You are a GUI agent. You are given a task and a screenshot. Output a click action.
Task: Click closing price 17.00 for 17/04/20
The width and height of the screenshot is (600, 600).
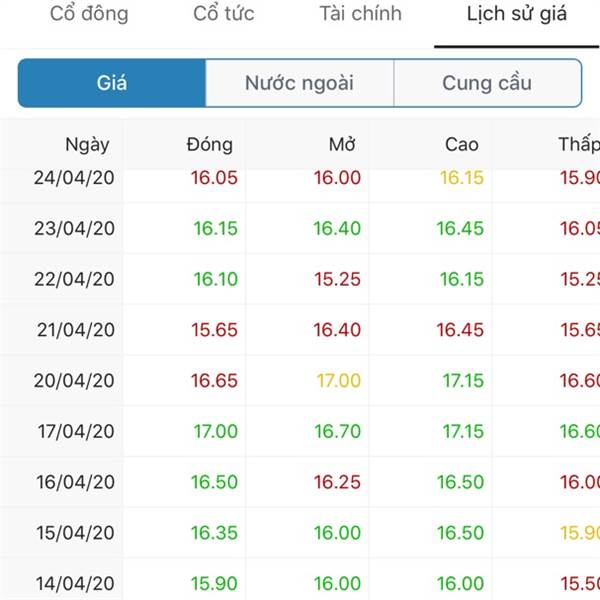216,431
